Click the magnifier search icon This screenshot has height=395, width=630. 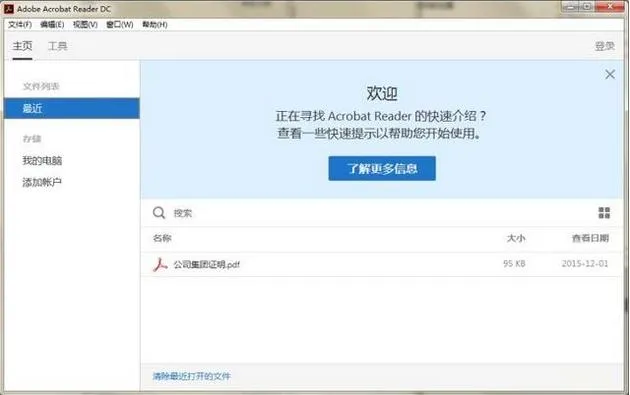[x=159, y=213]
